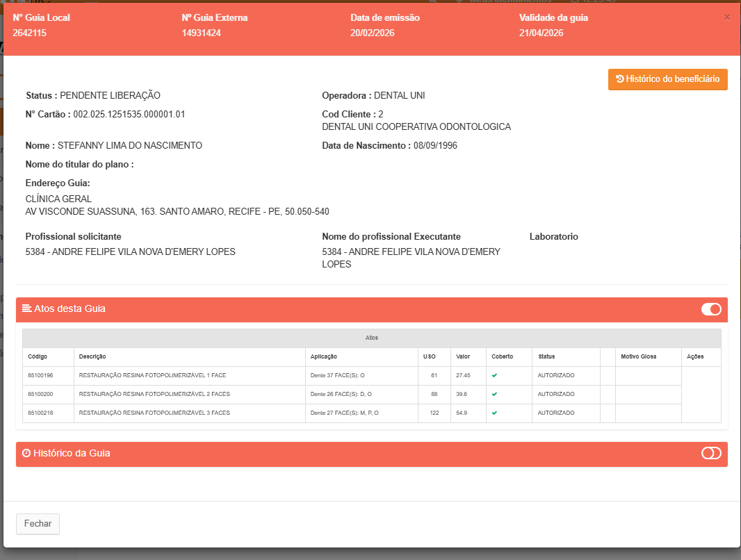Toggle off the Atos desta Guia switch
This screenshot has height=560, width=741.
[x=710, y=309]
